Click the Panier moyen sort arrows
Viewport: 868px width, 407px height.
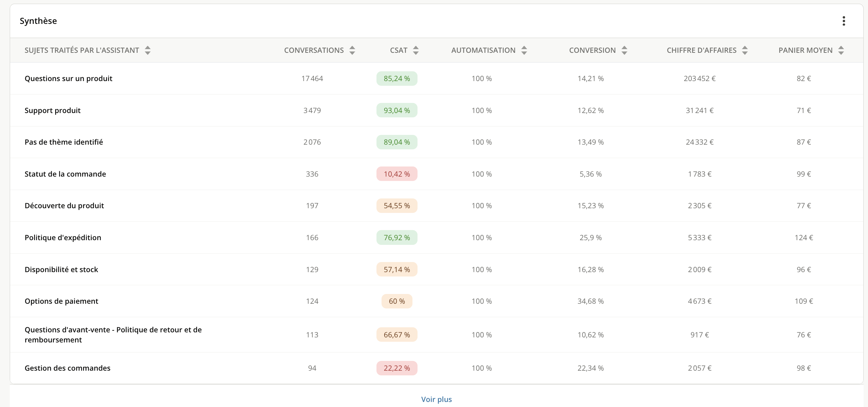[841, 50]
